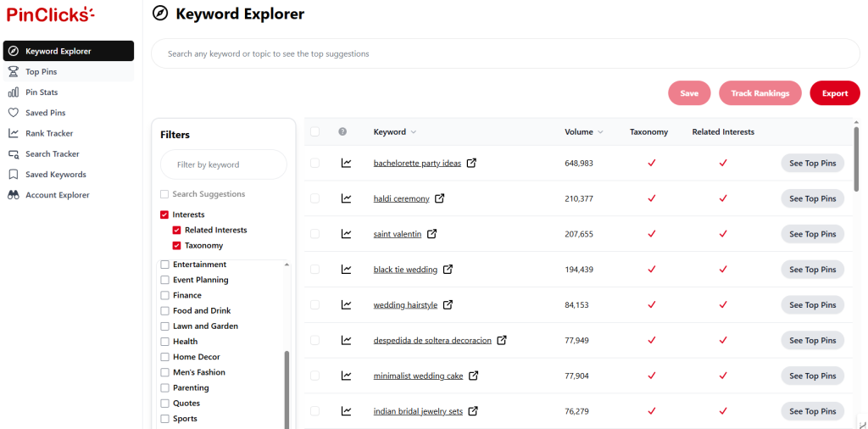
Task: Open trend chart icon for wedding hairstyle
Action: [x=346, y=305]
